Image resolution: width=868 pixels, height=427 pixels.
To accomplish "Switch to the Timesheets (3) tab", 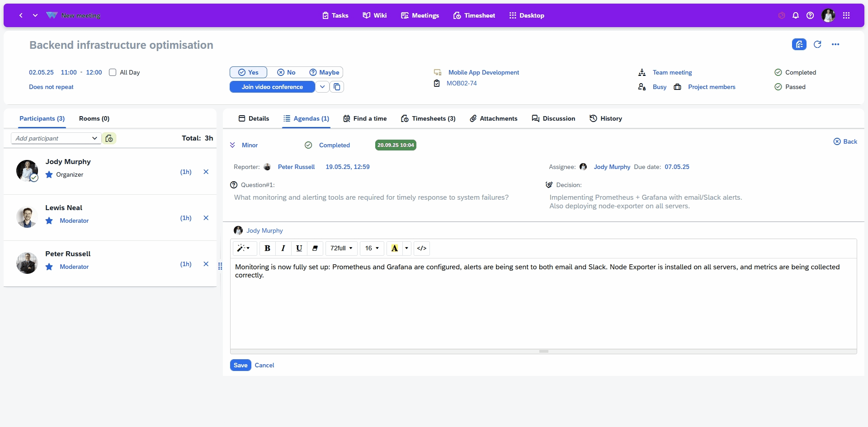I will pos(428,118).
